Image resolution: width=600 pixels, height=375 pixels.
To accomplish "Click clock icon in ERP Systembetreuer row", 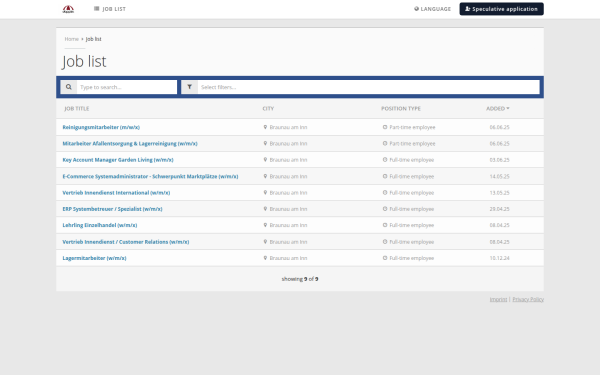I will coord(385,209).
